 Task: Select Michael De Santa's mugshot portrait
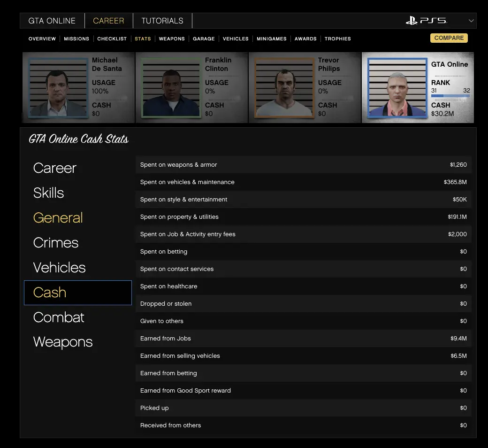coord(58,88)
